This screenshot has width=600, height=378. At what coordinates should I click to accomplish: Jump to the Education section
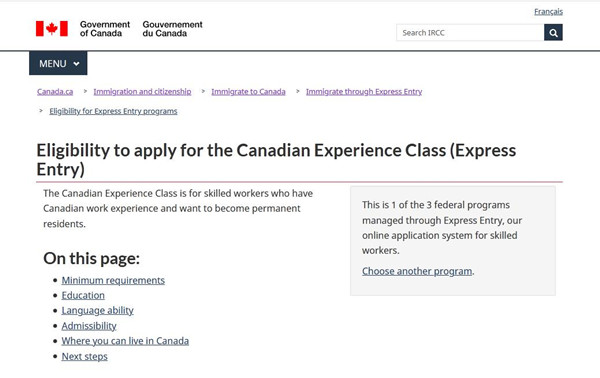click(83, 295)
